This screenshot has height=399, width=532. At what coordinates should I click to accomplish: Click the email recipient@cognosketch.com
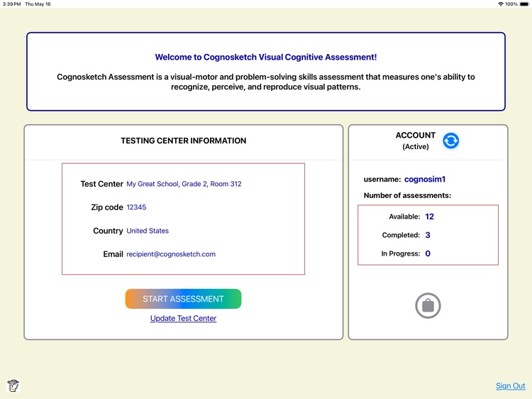pyautogui.click(x=171, y=254)
